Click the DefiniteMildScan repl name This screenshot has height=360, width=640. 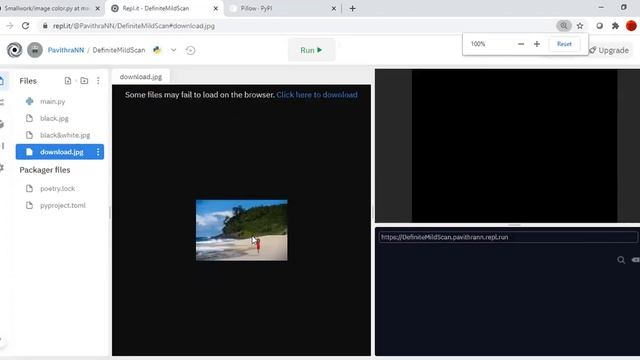click(119, 50)
